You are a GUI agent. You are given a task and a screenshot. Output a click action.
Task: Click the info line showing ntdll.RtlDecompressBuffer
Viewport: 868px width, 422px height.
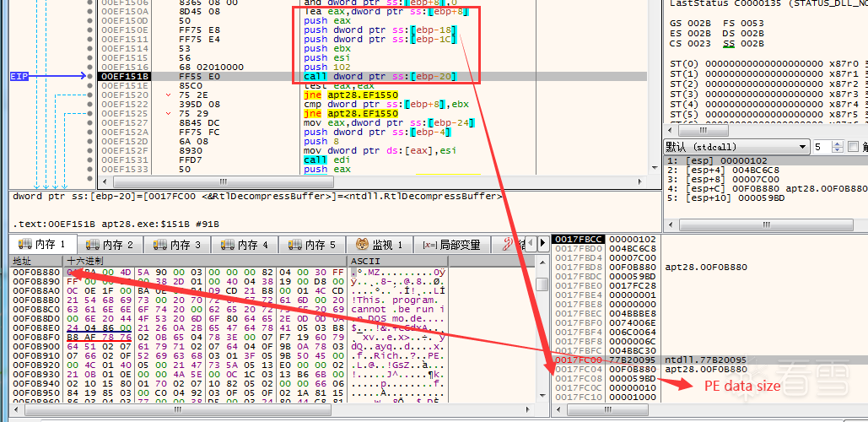pyautogui.click(x=258, y=197)
